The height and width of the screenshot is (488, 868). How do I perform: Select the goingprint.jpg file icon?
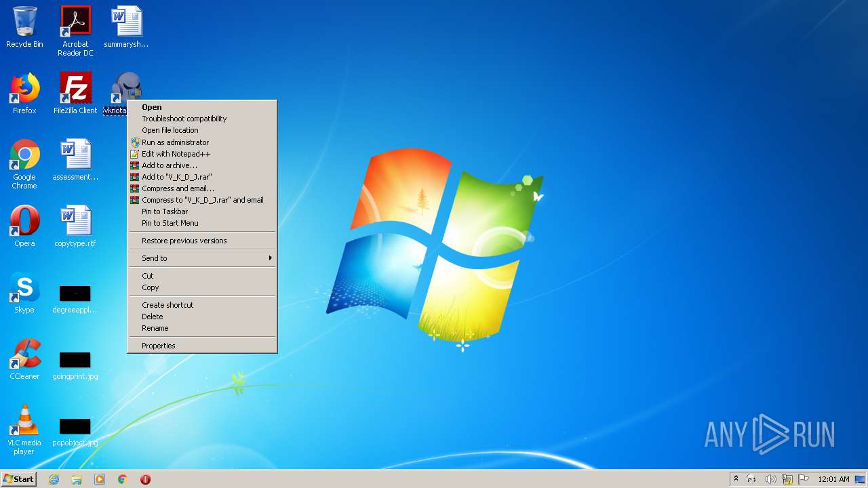pos(75,365)
